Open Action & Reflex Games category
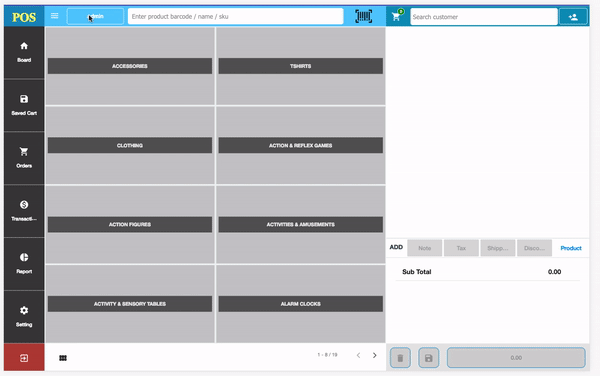This screenshot has width=600, height=376. coord(300,145)
